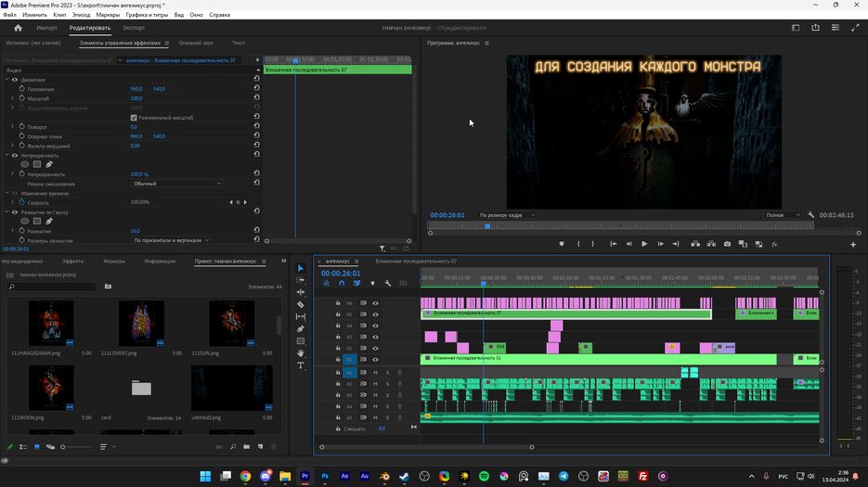
Task: Click Lift button in program monitor
Action: coord(695,244)
